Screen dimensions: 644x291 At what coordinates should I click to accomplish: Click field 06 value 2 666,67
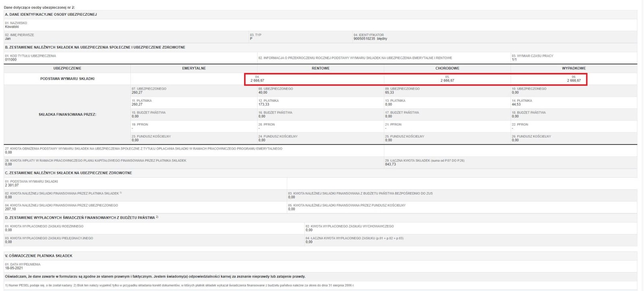point(574,80)
